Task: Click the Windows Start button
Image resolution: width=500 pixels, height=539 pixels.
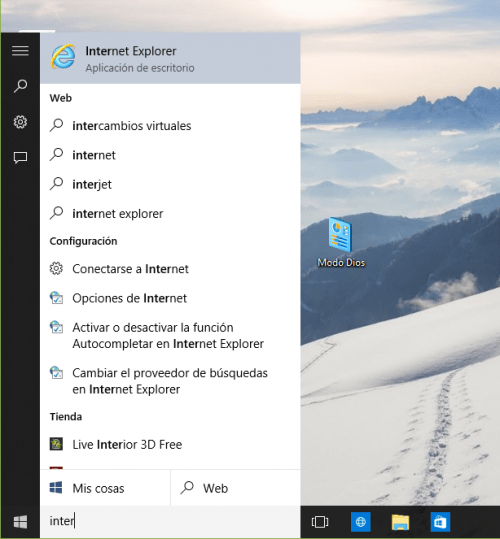Action: coord(20,522)
